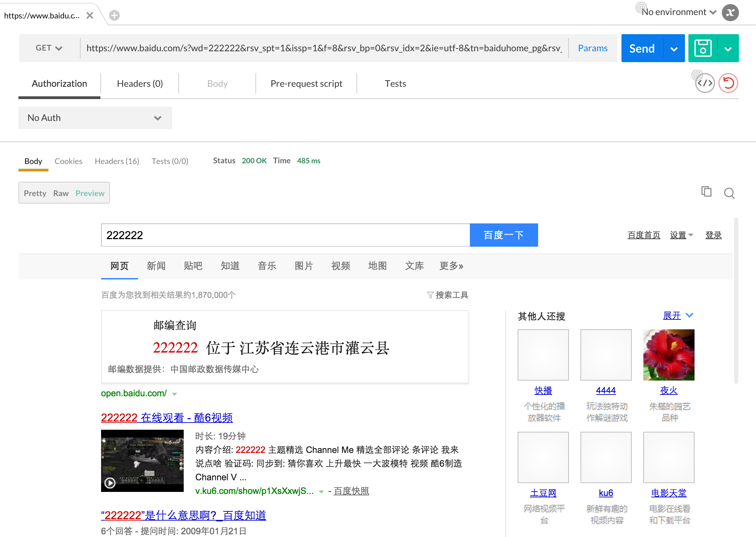The height and width of the screenshot is (537, 756).
Task: Select the response Cookies tab
Action: click(68, 161)
